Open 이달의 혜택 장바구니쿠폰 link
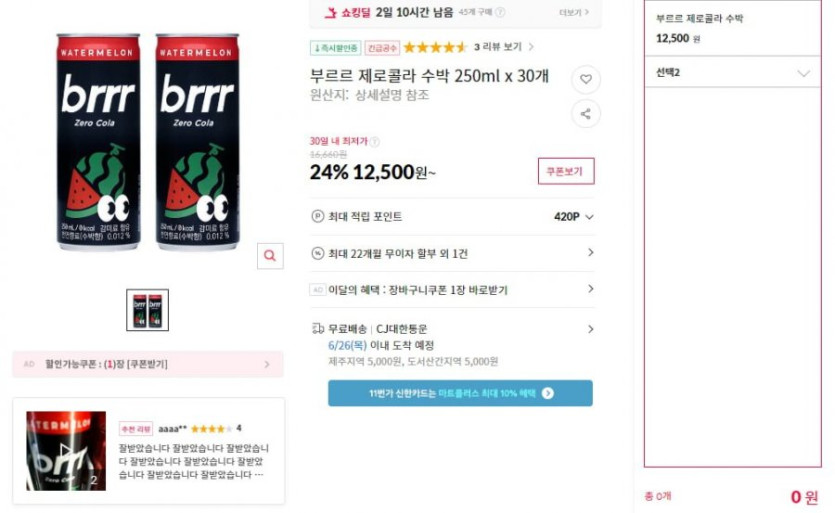Screen dimensions: 835x513 452,290
